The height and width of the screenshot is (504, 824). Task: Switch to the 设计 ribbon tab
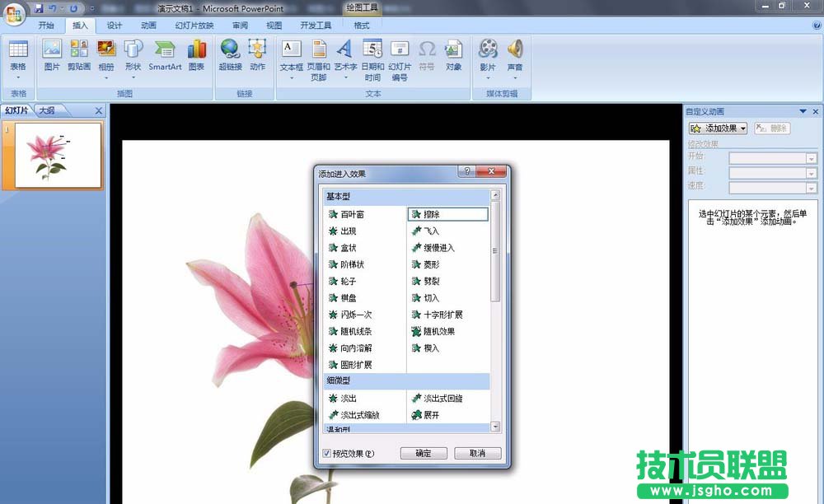click(x=115, y=25)
